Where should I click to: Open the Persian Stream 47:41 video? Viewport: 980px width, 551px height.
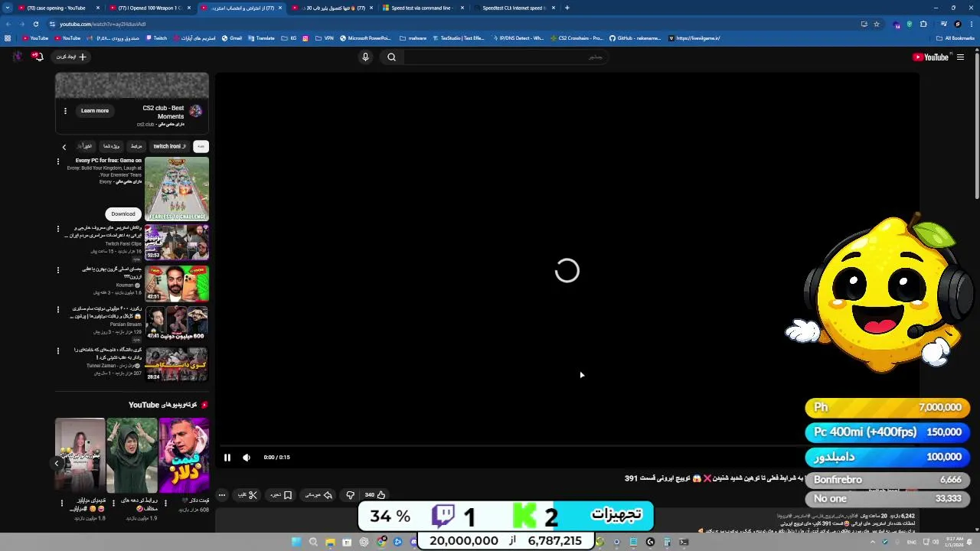177,323
